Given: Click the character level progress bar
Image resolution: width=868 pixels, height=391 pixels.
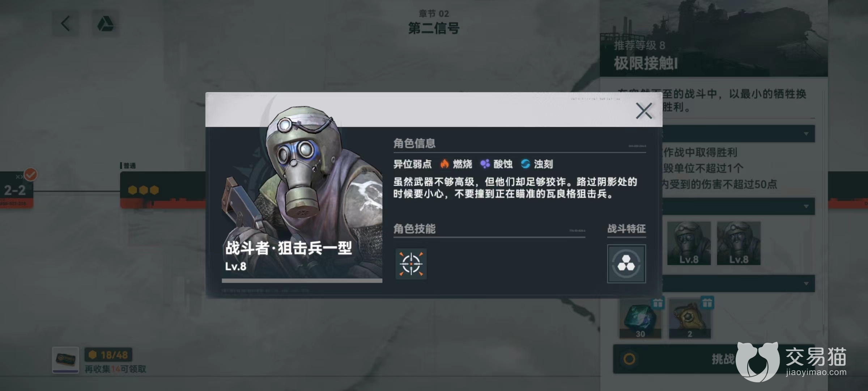Looking at the screenshot, I should (x=302, y=281).
